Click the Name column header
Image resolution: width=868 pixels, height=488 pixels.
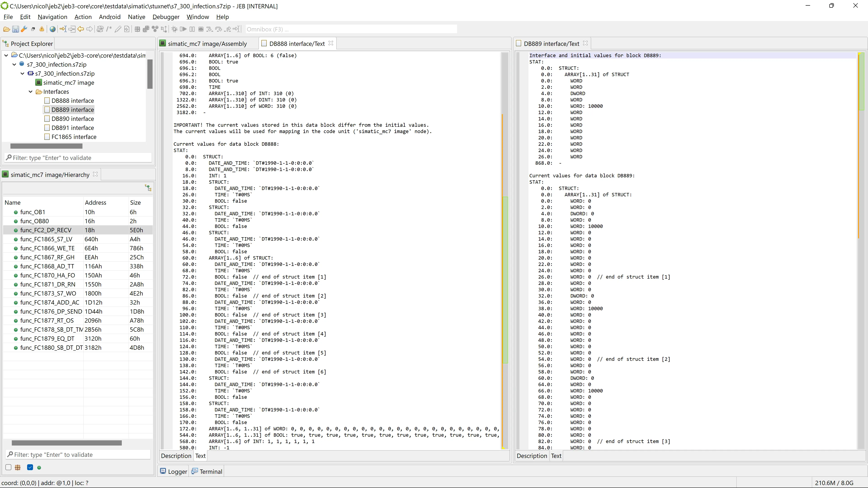(x=43, y=202)
